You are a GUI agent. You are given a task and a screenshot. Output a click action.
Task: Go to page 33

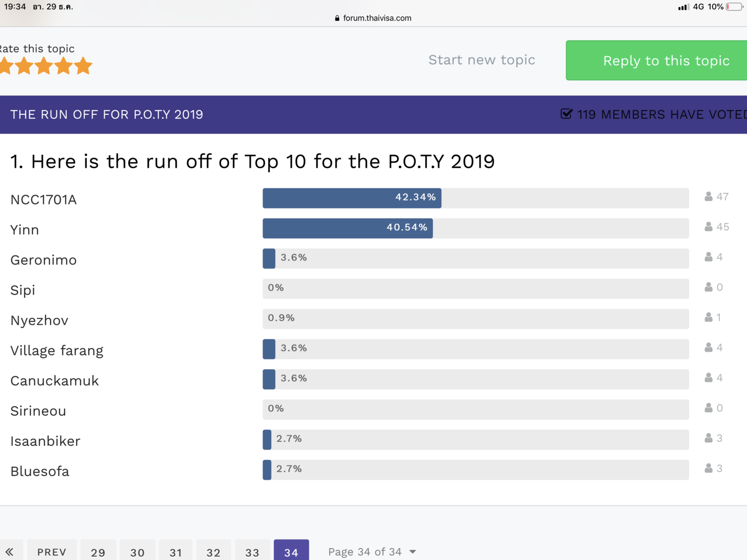pyautogui.click(x=252, y=552)
